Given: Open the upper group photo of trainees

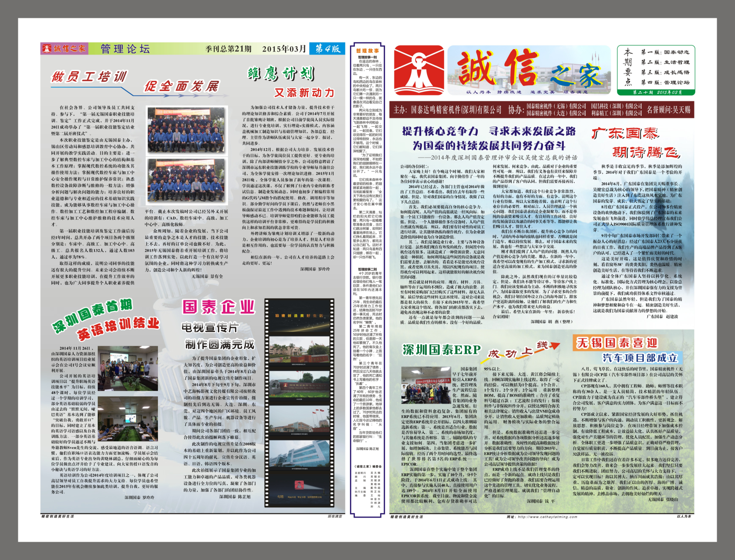Looking at the screenshot, I should pos(187,130).
